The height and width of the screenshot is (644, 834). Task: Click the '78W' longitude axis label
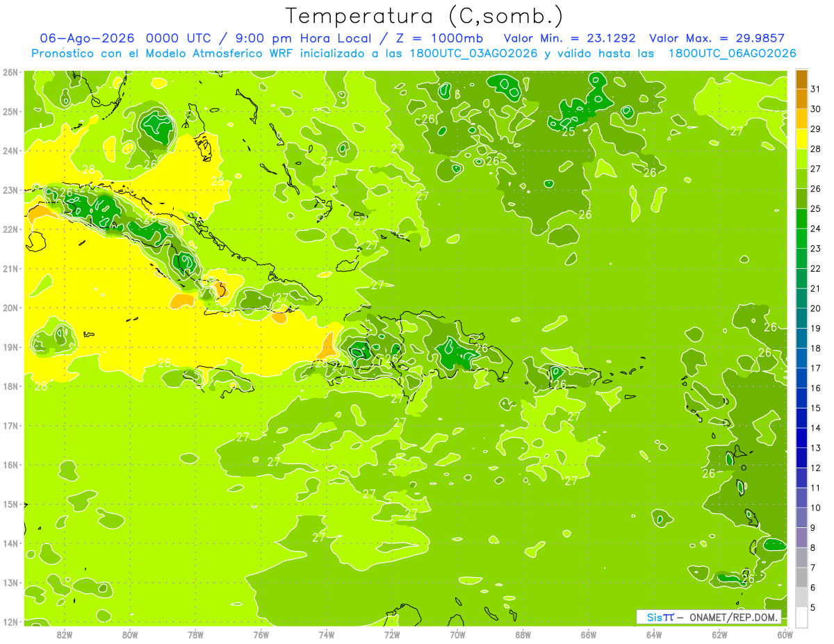(x=195, y=634)
